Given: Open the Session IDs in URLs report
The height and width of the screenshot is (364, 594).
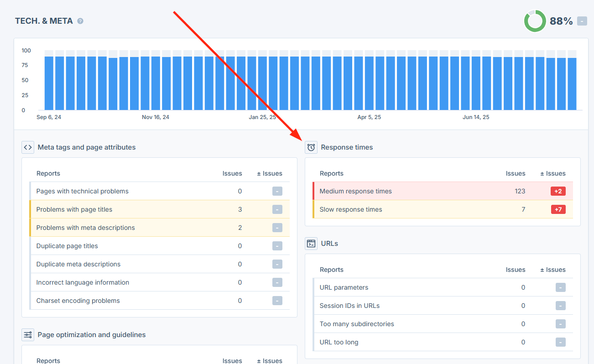Looking at the screenshot, I should pyautogui.click(x=349, y=306).
